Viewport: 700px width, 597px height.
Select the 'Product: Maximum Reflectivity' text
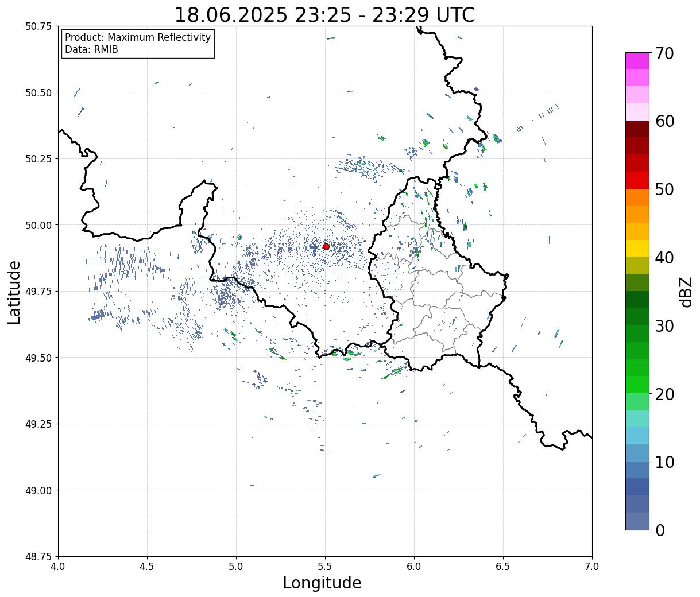point(138,37)
